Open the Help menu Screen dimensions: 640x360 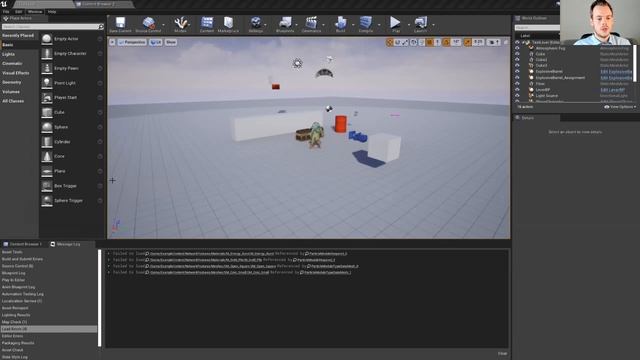pos(52,12)
